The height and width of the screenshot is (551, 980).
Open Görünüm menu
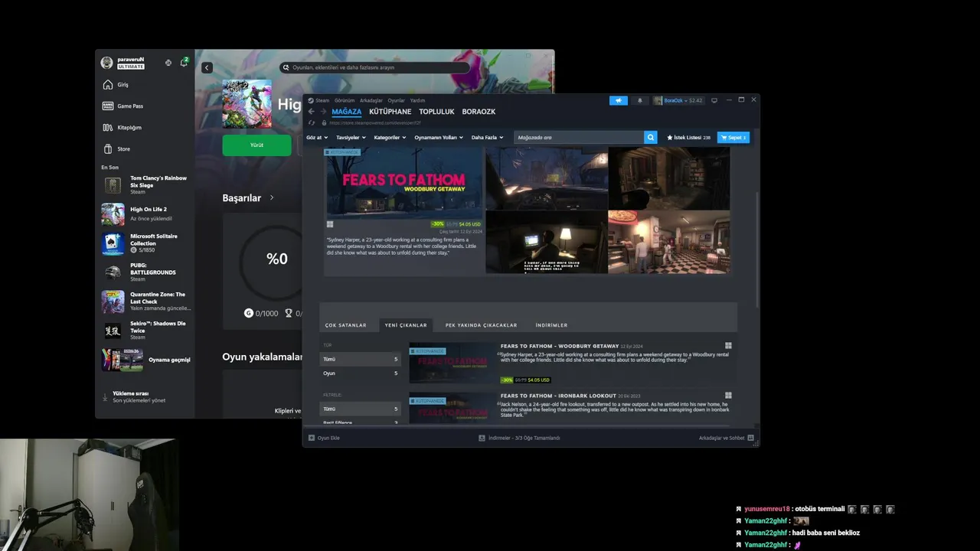click(x=345, y=100)
